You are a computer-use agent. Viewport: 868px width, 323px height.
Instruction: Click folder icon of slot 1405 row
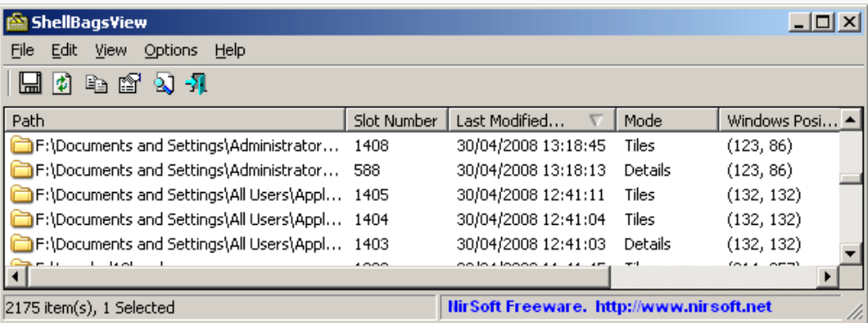click(x=22, y=195)
